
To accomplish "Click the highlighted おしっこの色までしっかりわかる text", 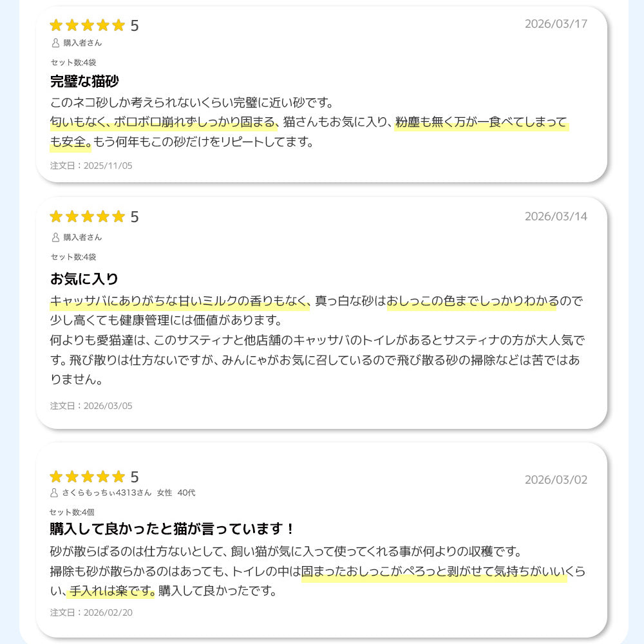I will (471, 301).
